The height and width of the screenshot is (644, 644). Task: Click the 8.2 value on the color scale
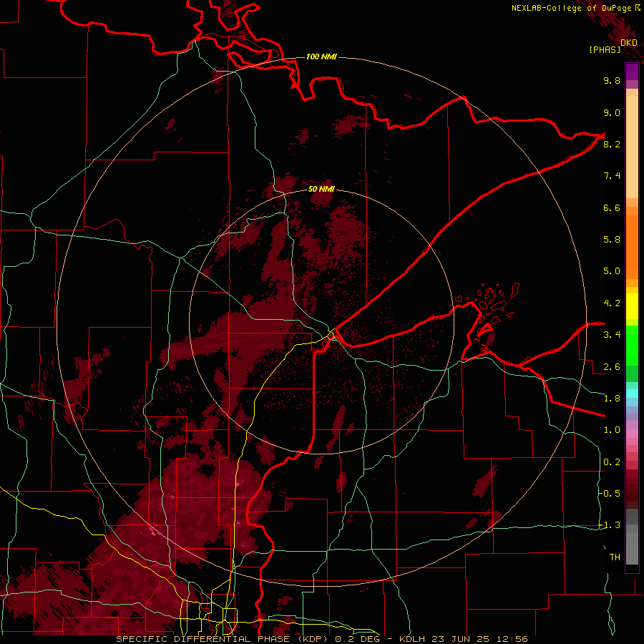[612, 144]
